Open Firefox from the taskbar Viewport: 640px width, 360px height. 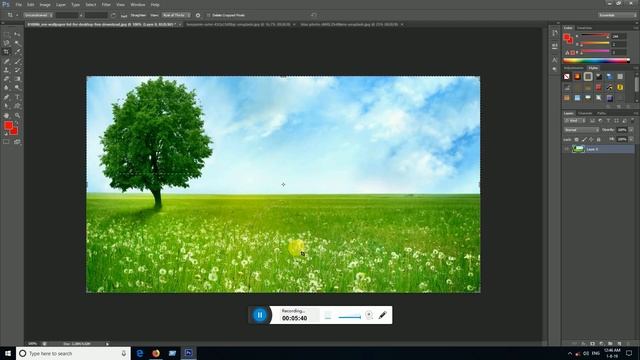click(x=156, y=353)
